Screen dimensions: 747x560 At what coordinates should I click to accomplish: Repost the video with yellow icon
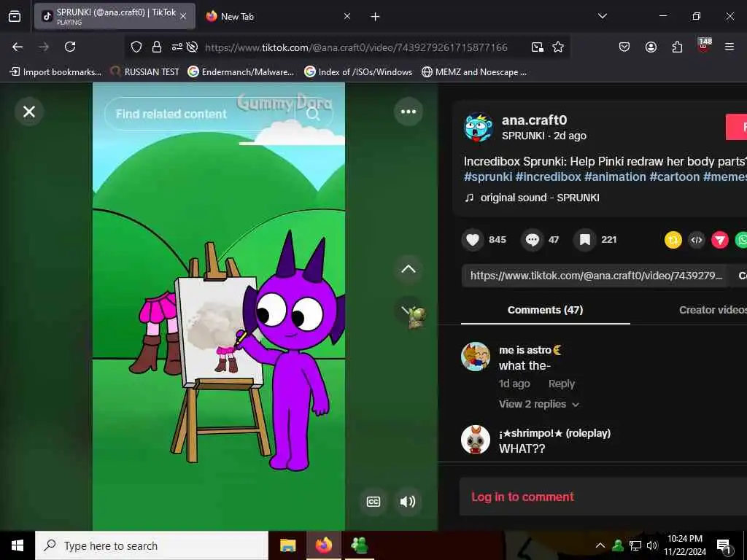coord(673,239)
